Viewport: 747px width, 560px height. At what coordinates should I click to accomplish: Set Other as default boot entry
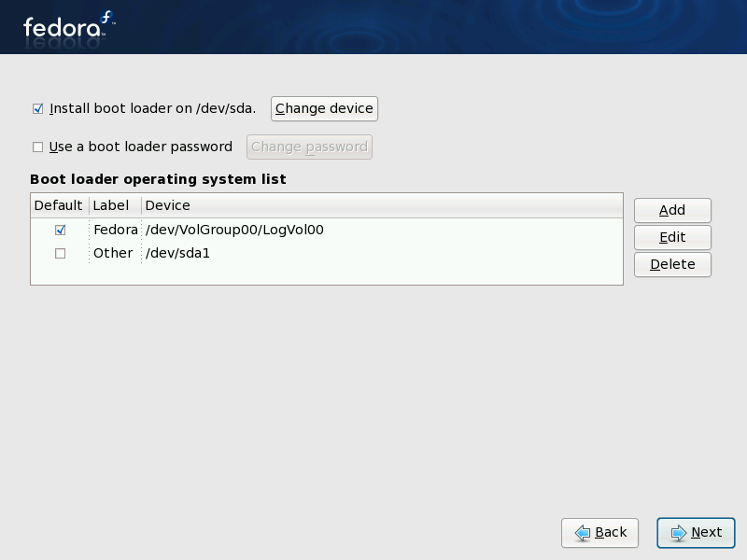(60, 253)
